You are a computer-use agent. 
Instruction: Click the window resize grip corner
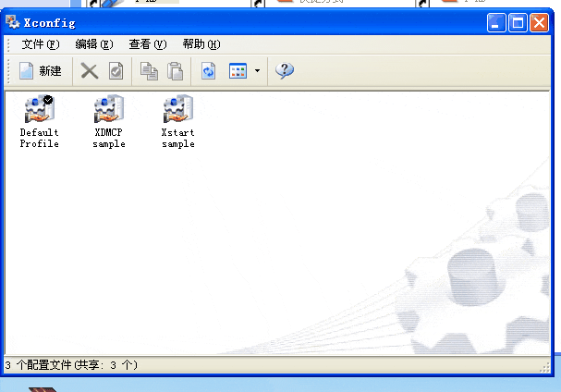pos(544,367)
